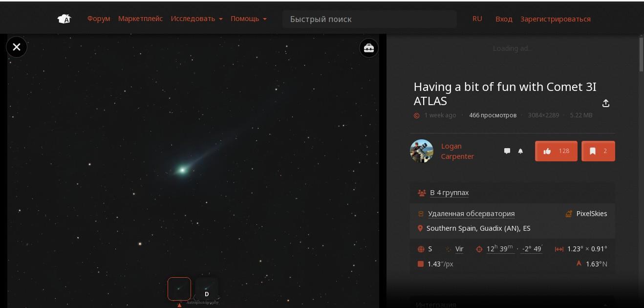
Task: Click the Быстрый поиск search field
Action: [369, 19]
